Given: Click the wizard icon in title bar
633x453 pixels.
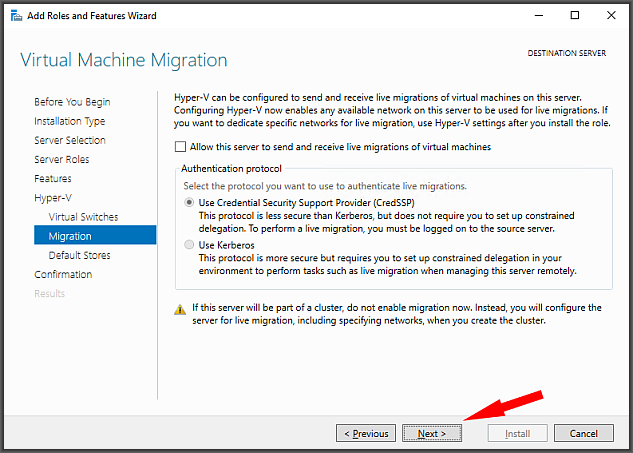Looking at the screenshot, I should (x=16, y=16).
